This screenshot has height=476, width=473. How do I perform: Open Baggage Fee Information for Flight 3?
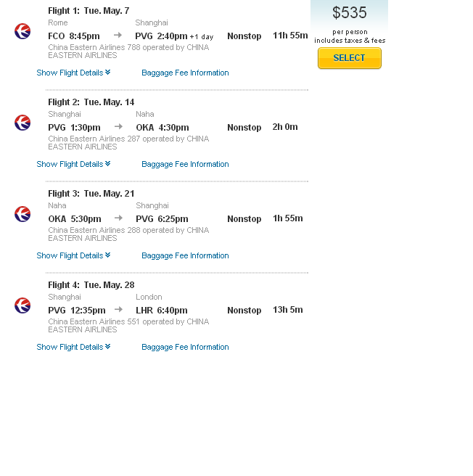pyautogui.click(x=185, y=255)
